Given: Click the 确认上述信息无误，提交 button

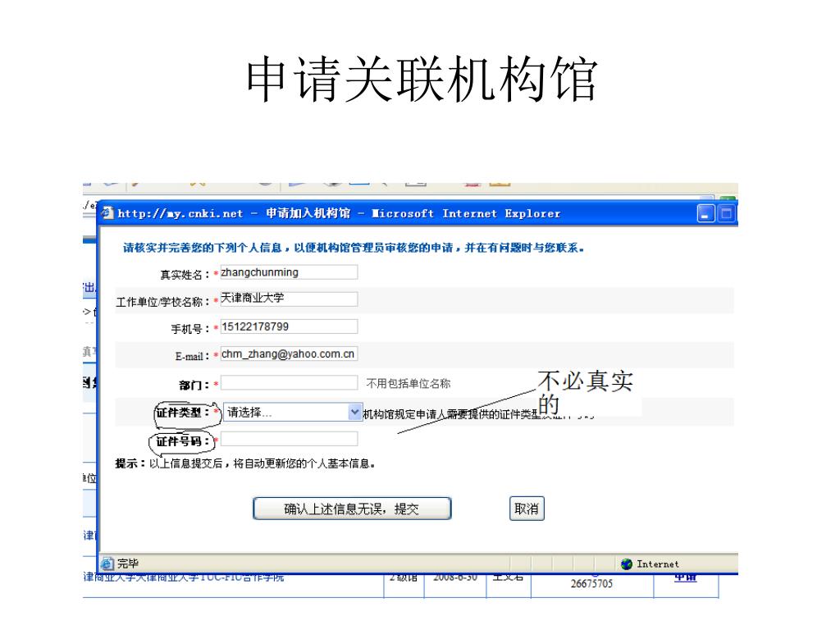Looking at the screenshot, I should coord(352,509).
